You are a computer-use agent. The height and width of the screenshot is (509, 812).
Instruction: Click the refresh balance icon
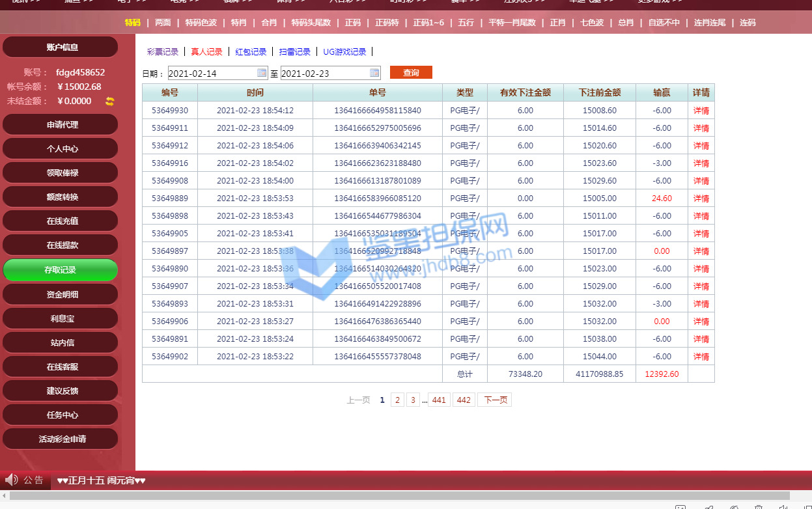tap(109, 101)
